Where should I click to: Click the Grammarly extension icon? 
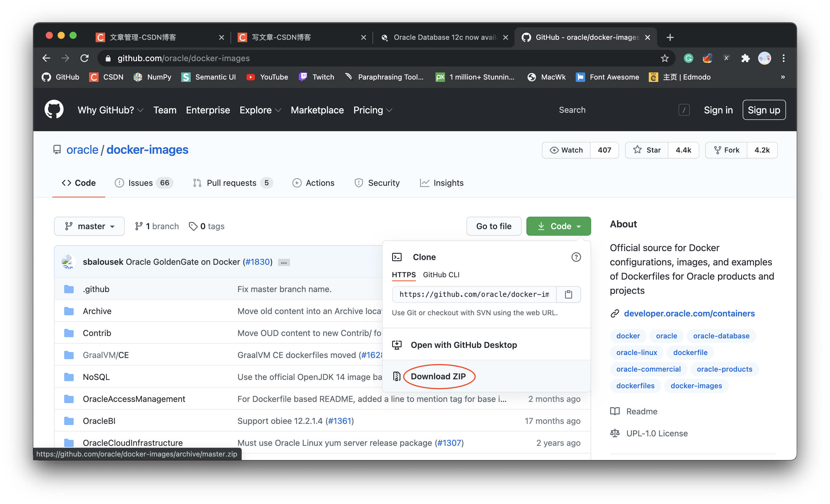point(688,58)
